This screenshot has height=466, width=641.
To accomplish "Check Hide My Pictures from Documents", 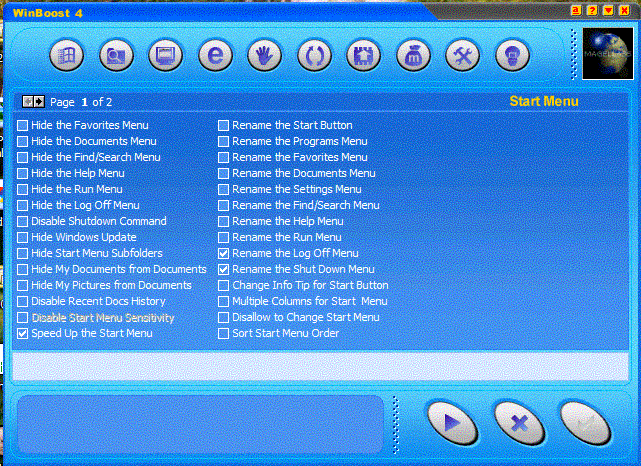I will coord(22,285).
